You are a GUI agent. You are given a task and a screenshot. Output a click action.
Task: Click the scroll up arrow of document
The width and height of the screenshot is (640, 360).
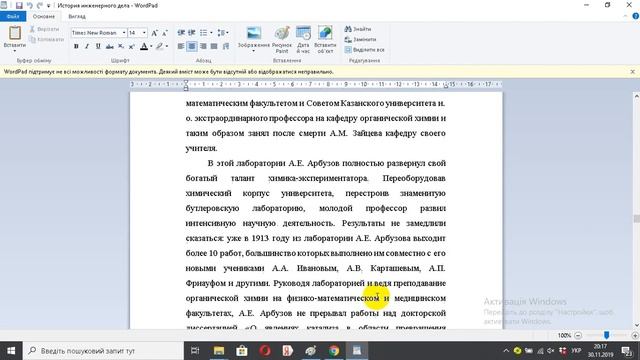click(x=636, y=96)
